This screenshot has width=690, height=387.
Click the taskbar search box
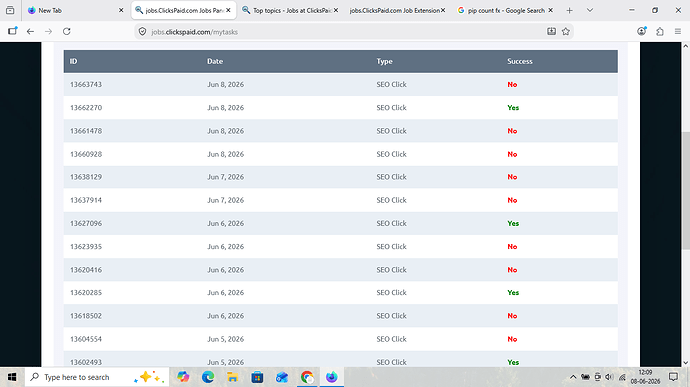(97, 377)
